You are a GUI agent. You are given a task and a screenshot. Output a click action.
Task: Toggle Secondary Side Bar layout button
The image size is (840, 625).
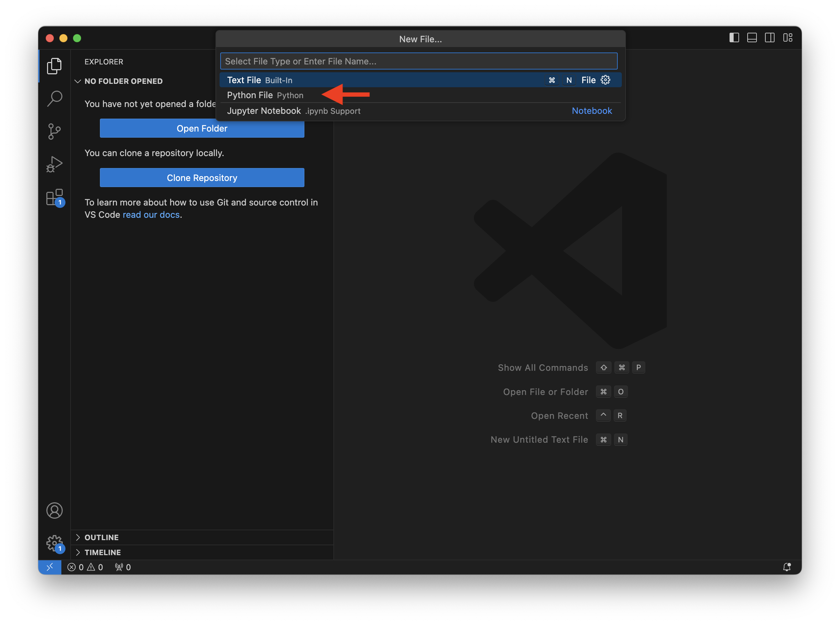tap(770, 38)
